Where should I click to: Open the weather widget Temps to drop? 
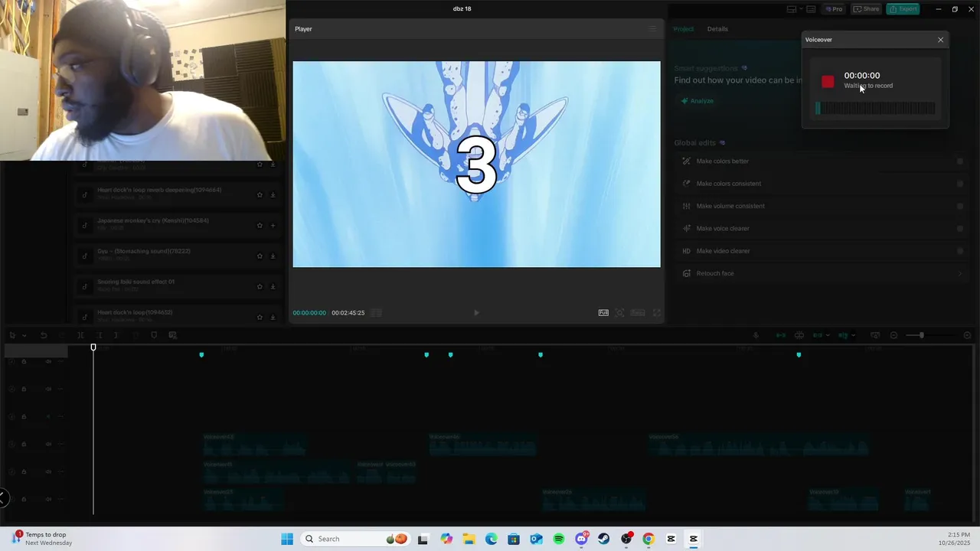pyautogui.click(x=42, y=539)
